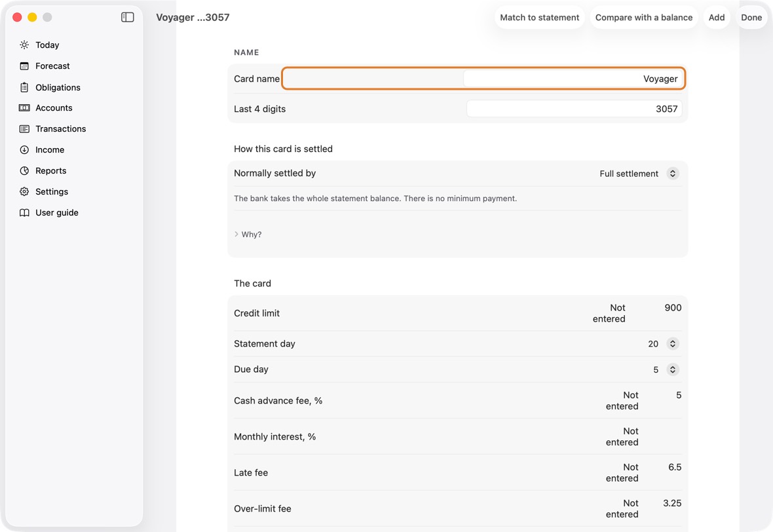Click the Today sun icon

pos(24,45)
